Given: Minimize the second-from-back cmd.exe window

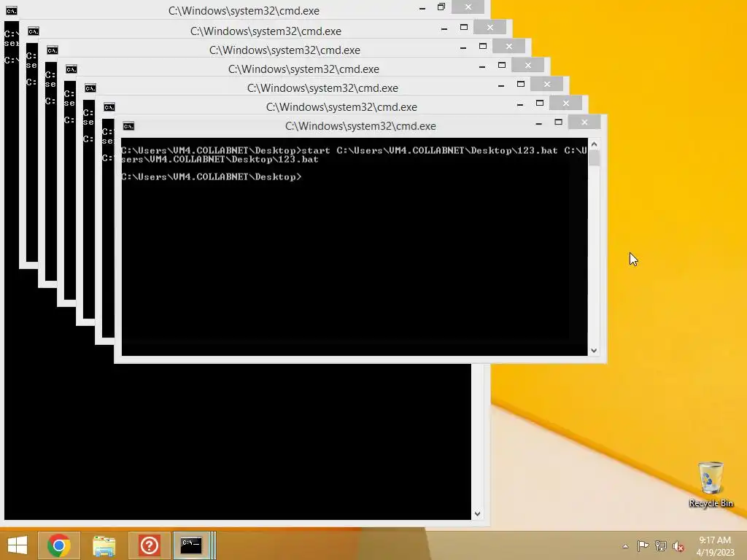Looking at the screenshot, I should point(444,28).
